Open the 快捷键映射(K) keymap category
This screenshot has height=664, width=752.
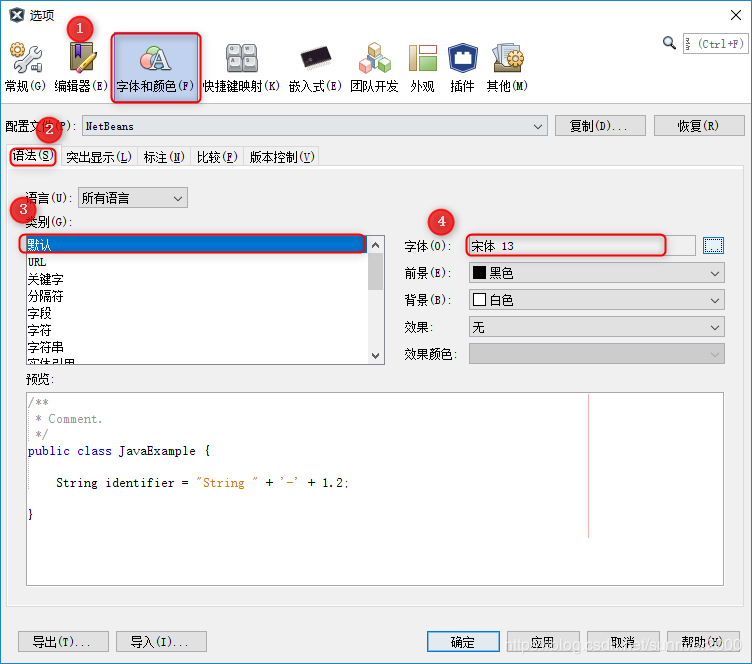pos(241,67)
